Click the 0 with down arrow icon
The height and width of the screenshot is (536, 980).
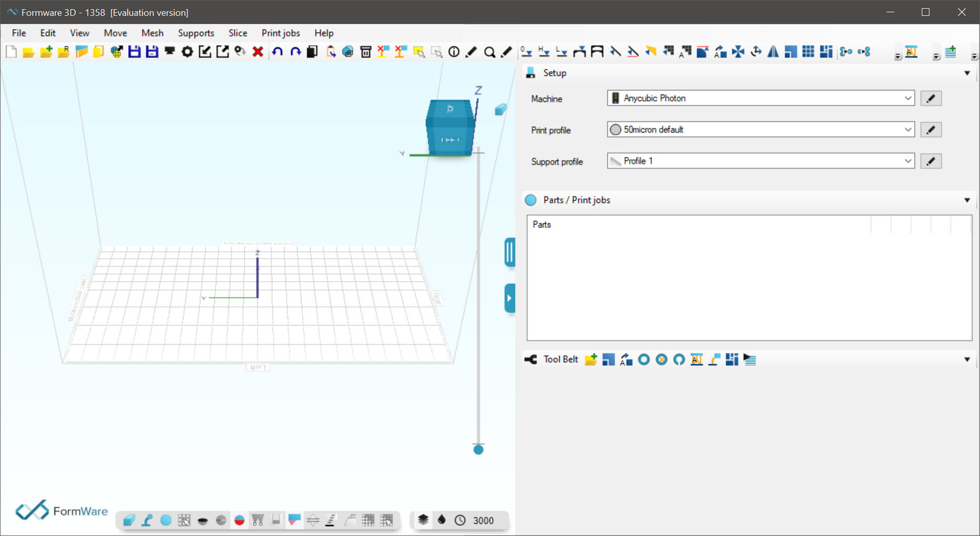tap(526, 51)
